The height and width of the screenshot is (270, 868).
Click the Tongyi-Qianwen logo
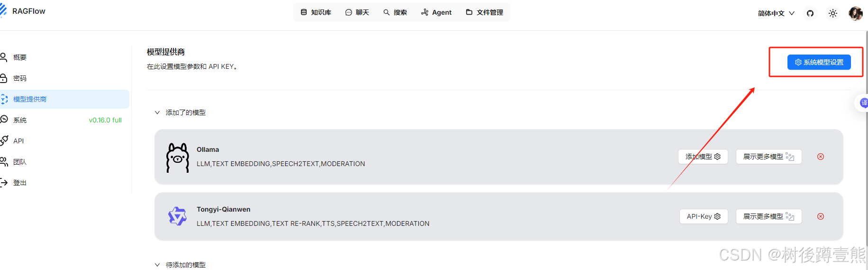point(178,216)
